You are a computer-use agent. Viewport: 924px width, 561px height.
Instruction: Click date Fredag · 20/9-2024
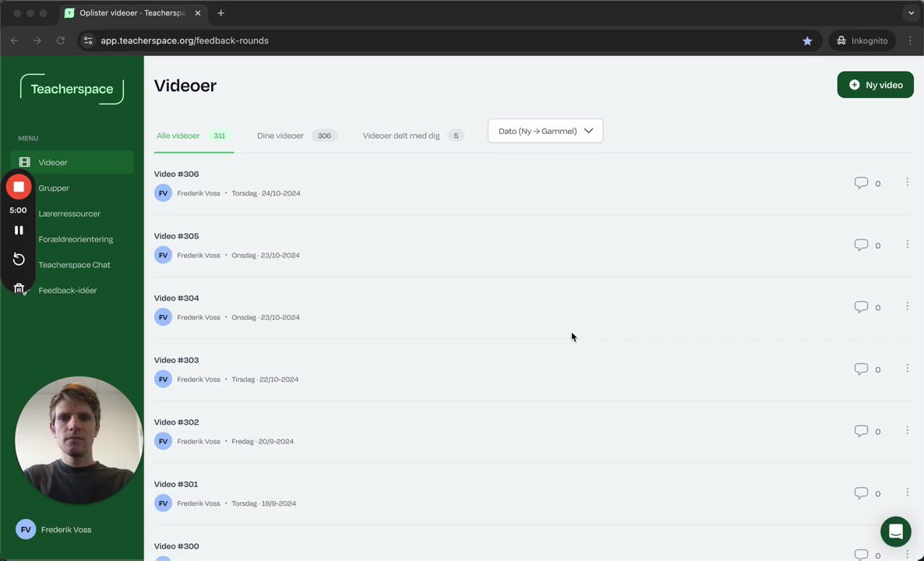pyautogui.click(x=263, y=441)
